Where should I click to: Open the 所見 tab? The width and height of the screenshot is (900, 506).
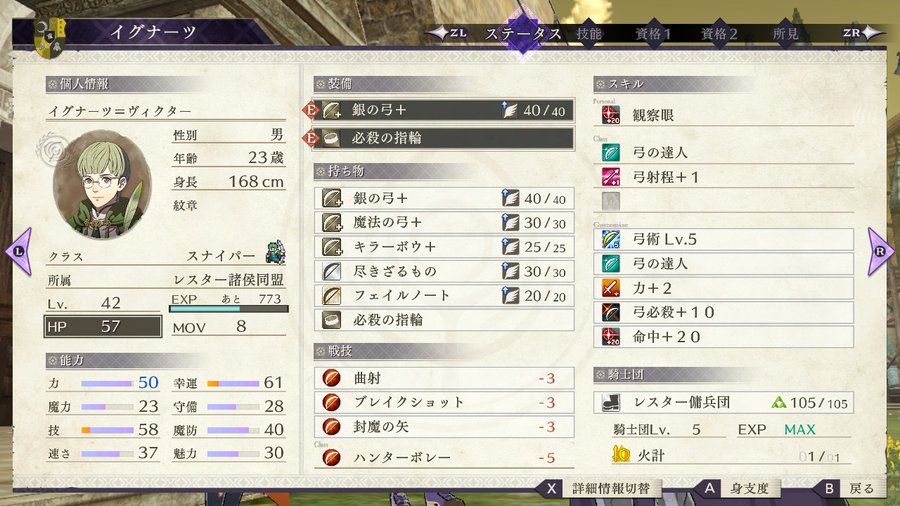click(x=785, y=34)
